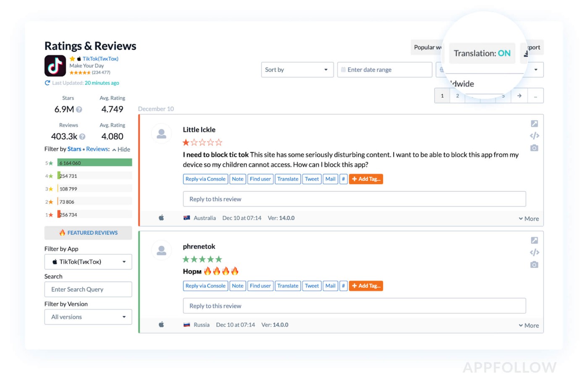Image resolution: width=588 pixels, height=379 pixels.
Task: Click the camera icon on phrenetok review
Action: 534,265
